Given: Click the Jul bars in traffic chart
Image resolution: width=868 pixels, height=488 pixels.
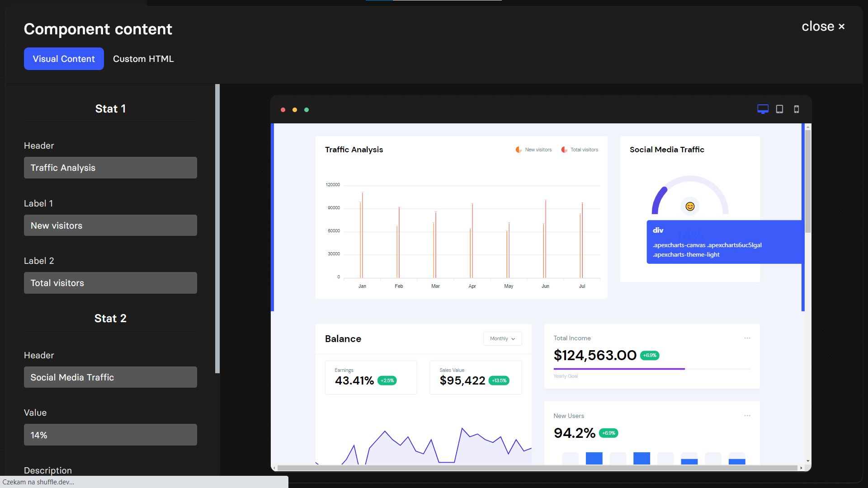Looking at the screenshot, I should click(581, 240).
